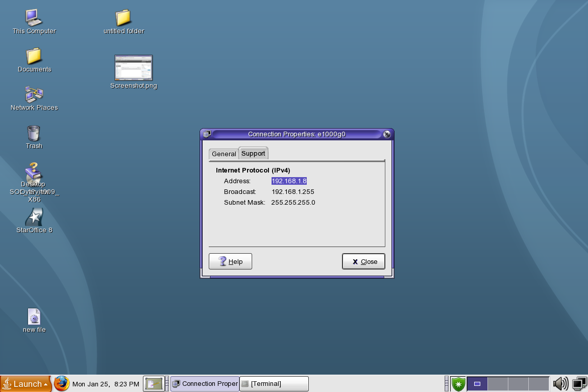Switch to the Terminal taskbar window
Image resolution: width=588 pixels, height=392 pixels.
(x=274, y=384)
